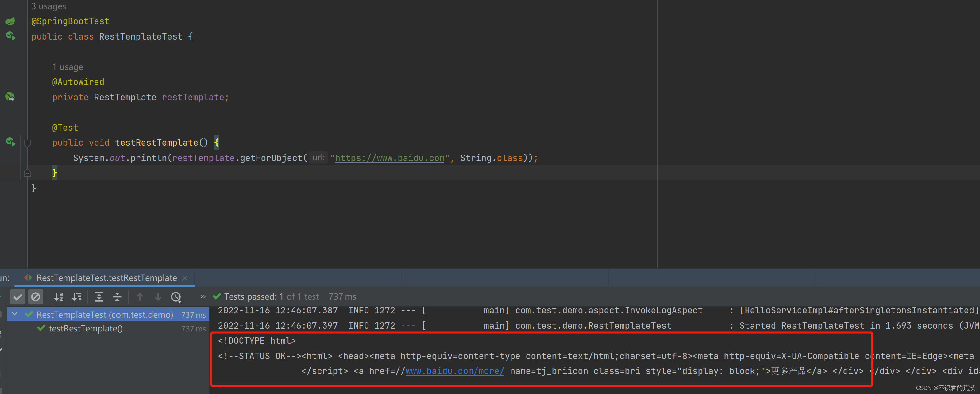
Task: Open www.baidu.com/more/ link in console
Action: 455,371
